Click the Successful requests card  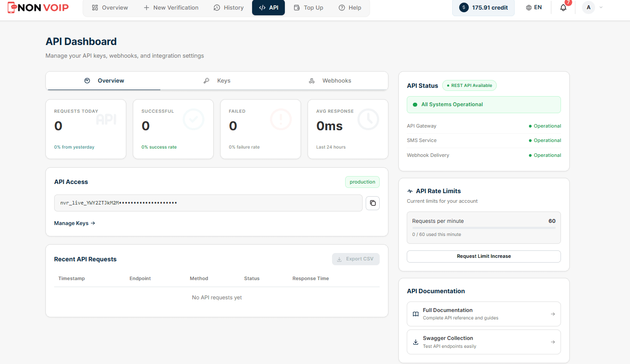(x=173, y=129)
